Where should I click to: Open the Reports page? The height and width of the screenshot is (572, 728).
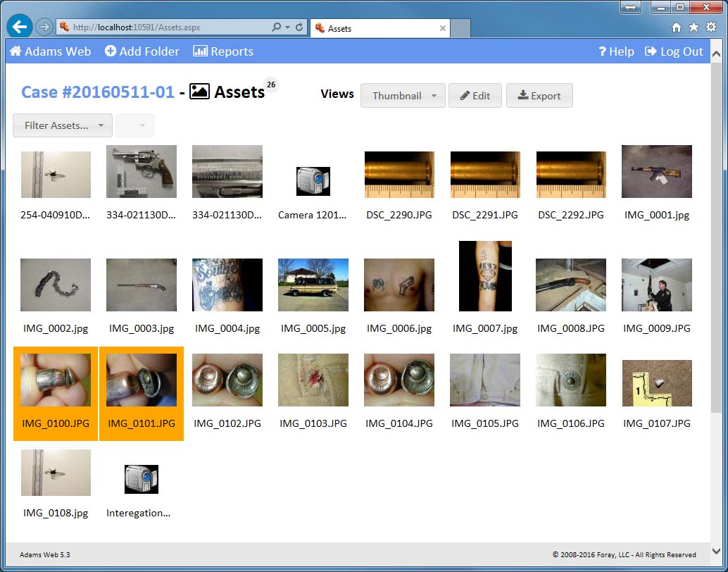[223, 51]
